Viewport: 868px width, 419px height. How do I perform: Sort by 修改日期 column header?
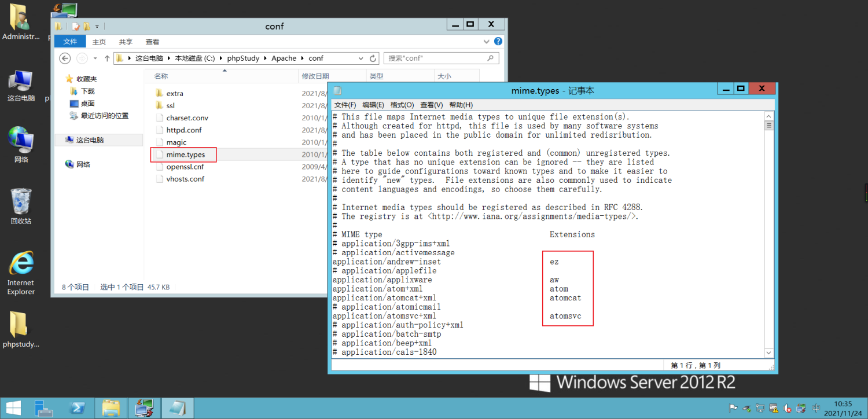332,76
